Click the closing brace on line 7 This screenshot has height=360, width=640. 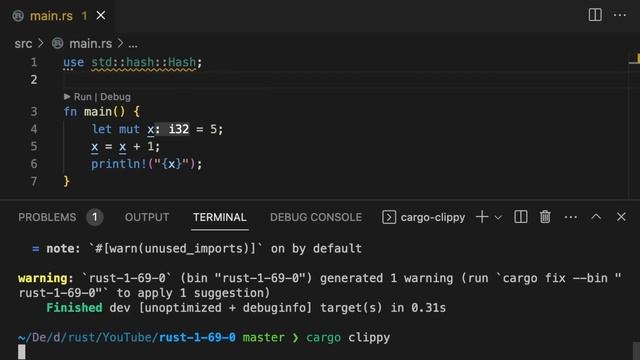pyautogui.click(x=67, y=181)
